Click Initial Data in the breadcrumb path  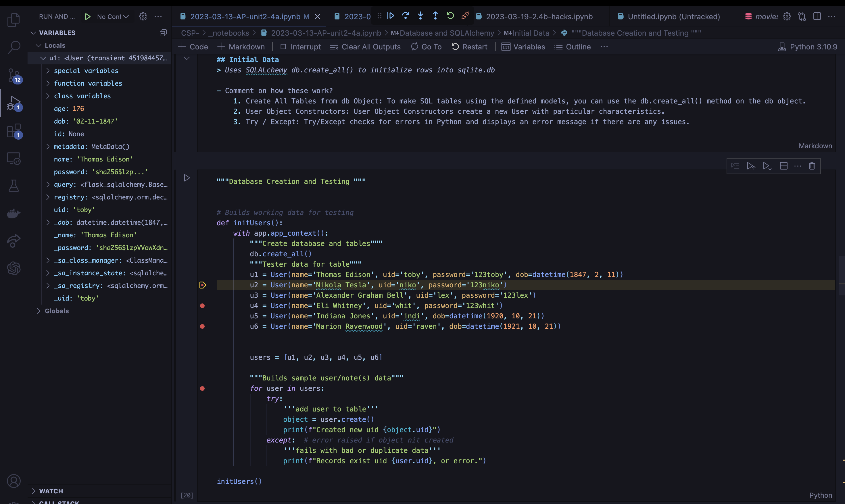(531, 32)
